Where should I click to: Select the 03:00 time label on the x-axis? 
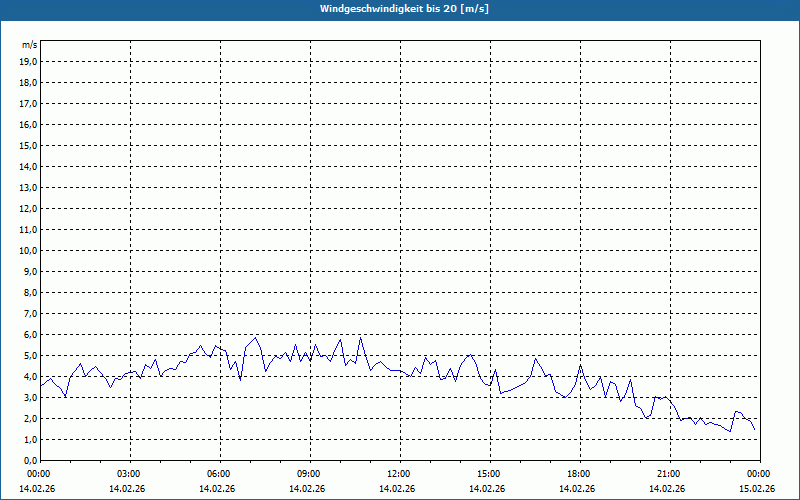point(129,474)
